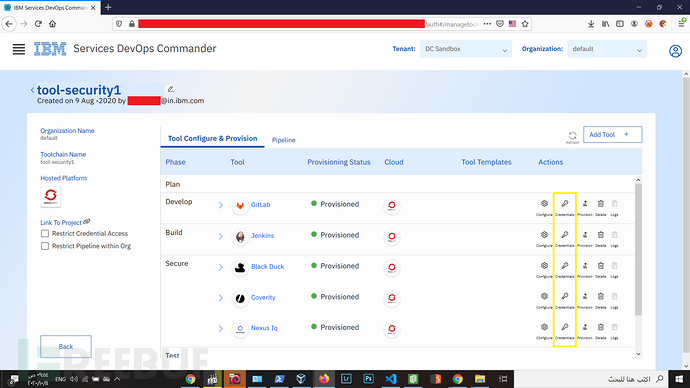Open Firefox downloads icon
The height and width of the screenshot is (388, 690).
click(591, 24)
